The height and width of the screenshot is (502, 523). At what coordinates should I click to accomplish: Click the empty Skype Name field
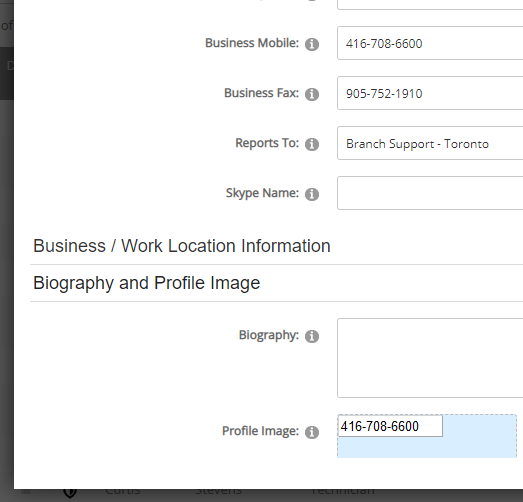(430, 193)
